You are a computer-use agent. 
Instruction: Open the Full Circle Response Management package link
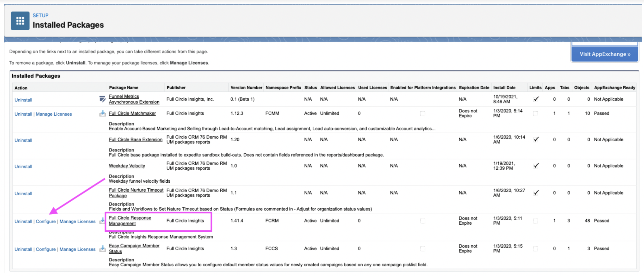(130, 221)
